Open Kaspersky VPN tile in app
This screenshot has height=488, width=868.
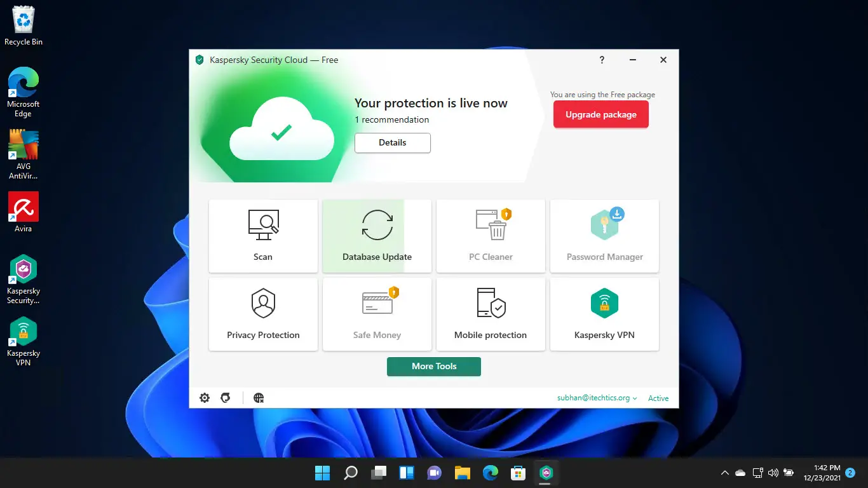point(604,314)
